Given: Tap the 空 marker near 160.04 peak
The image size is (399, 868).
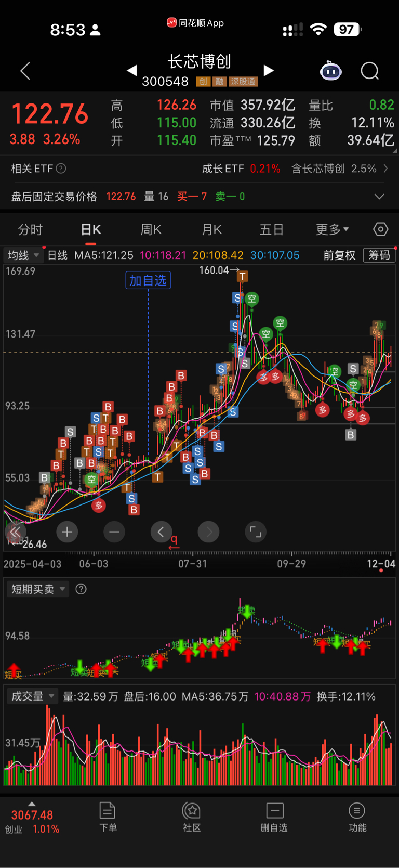Looking at the screenshot, I should (x=252, y=299).
